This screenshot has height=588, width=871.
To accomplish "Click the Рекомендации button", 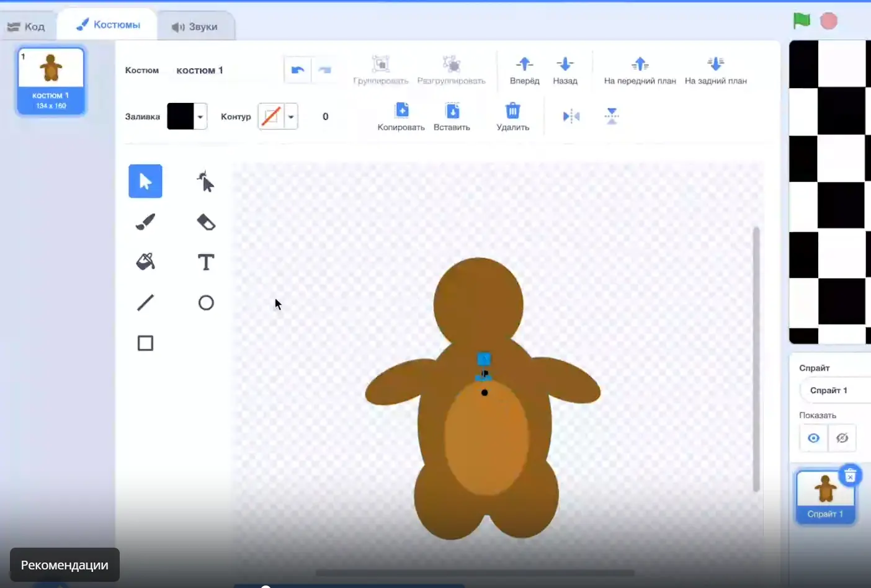I will [x=65, y=565].
